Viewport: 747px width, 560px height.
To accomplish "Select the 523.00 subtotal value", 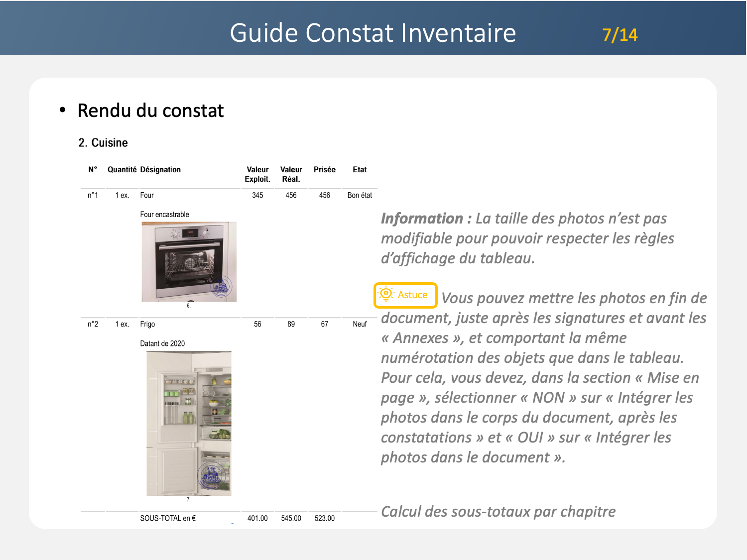I will (324, 518).
